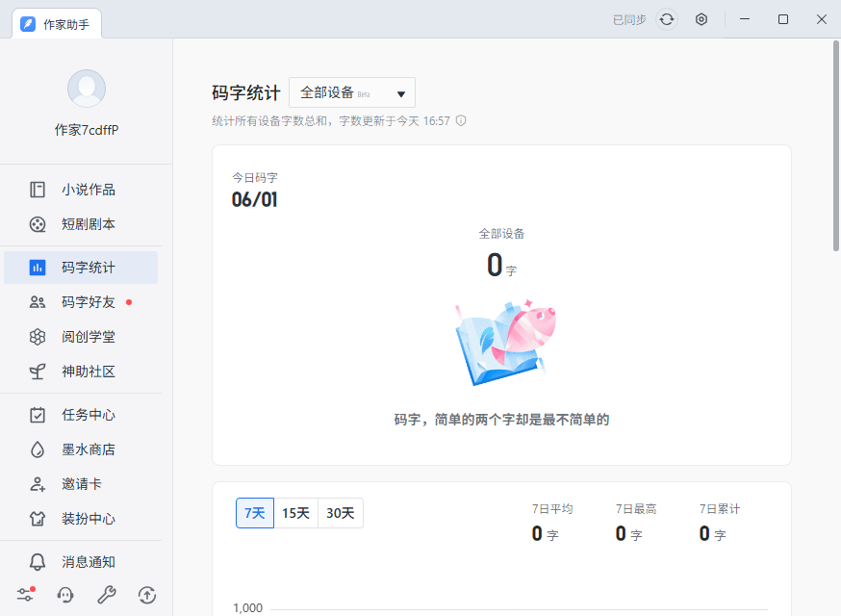Click the sync refresh icon in title bar

667,20
